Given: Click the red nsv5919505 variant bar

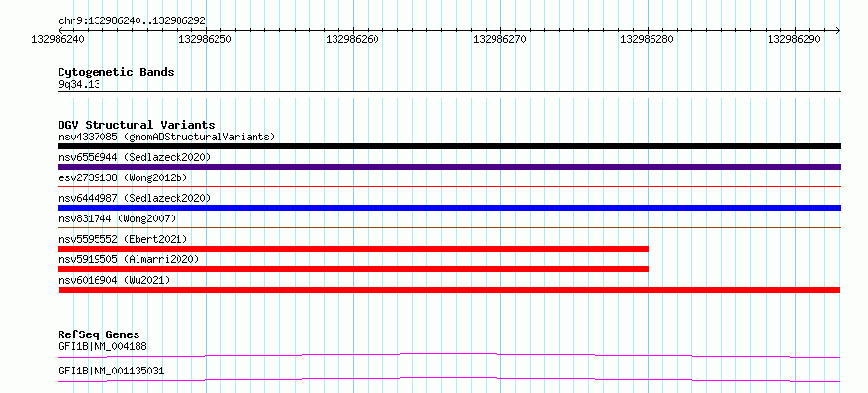Looking at the screenshot, I should click(x=353, y=269).
